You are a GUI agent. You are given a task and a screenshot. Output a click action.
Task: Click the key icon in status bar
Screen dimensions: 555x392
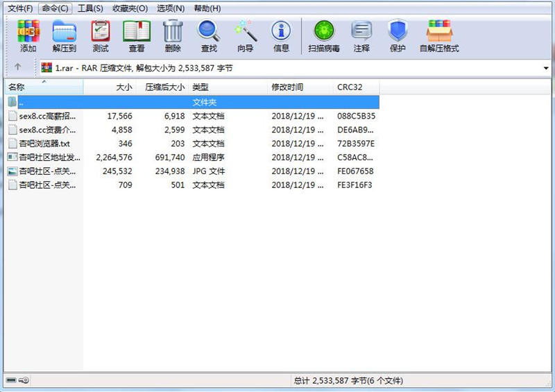[x=24, y=380]
